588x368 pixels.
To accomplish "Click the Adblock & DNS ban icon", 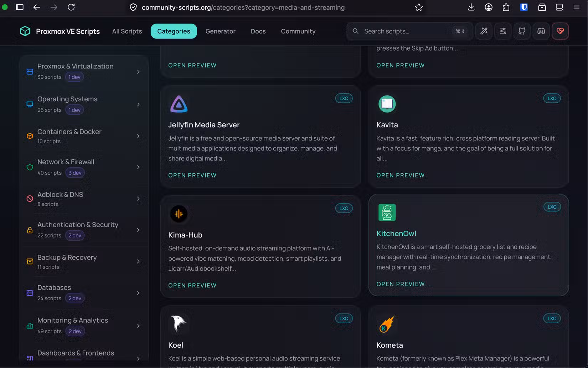I will (x=30, y=199).
